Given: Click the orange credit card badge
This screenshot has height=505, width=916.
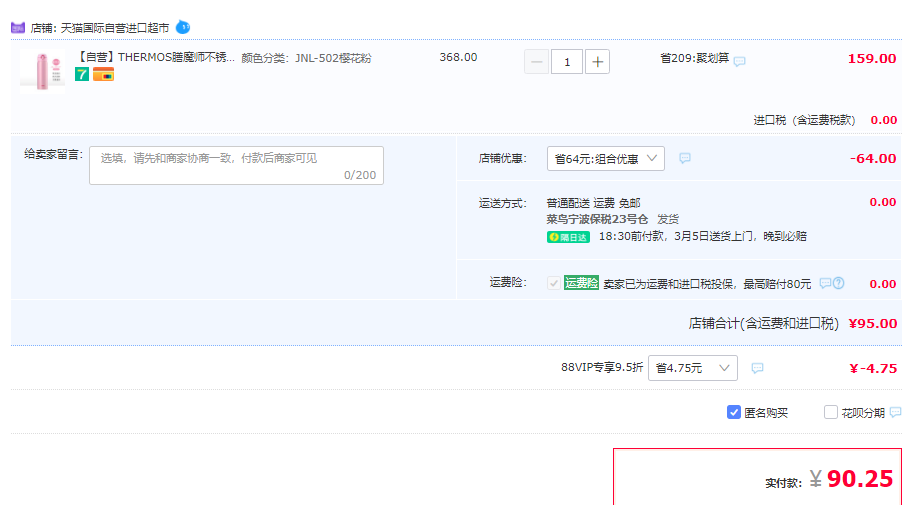Looking at the screenshot, I should (x=103, y=74).
